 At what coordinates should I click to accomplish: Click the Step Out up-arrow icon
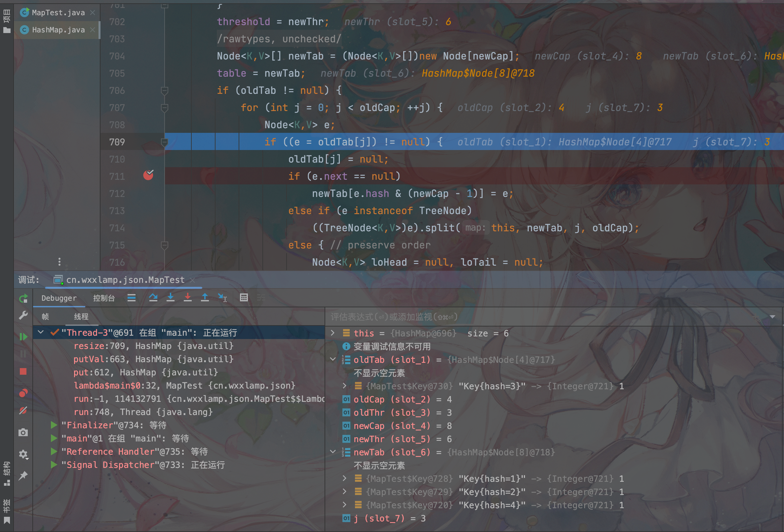tap(205, 297)
